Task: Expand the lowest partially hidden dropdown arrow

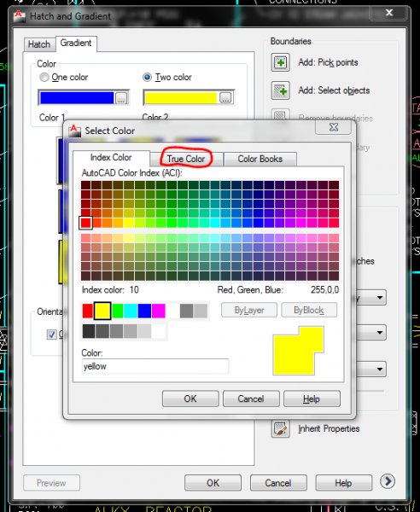Action: point(379,369)
